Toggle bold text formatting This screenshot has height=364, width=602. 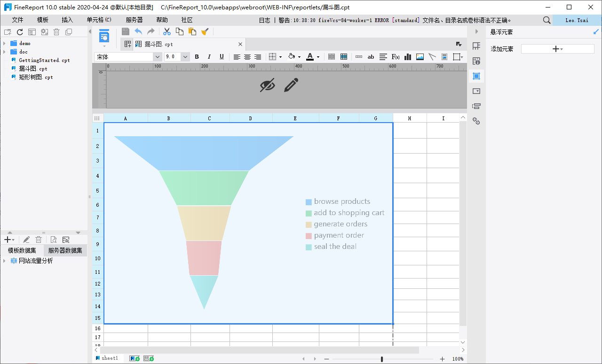[197, 57]
